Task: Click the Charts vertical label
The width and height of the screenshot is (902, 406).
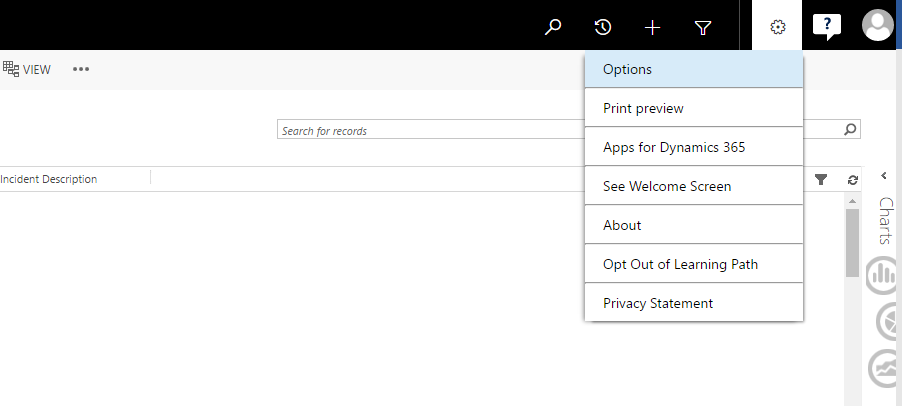Action: click(886, 221)
